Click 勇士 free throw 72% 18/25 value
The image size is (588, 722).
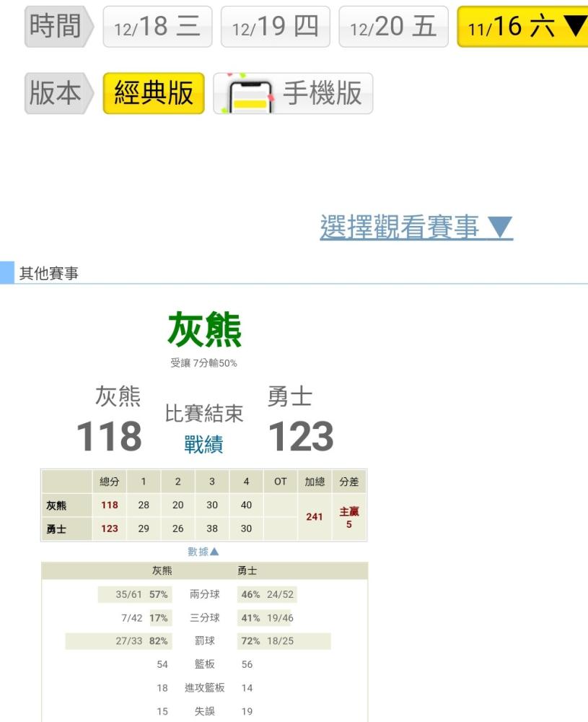click(x=268, y=641)
